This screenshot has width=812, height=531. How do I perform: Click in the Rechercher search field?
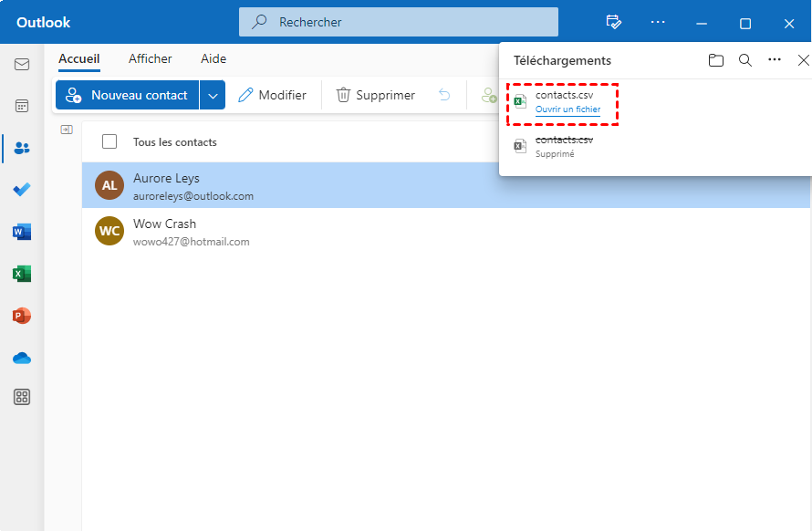[x=398, y=22]
